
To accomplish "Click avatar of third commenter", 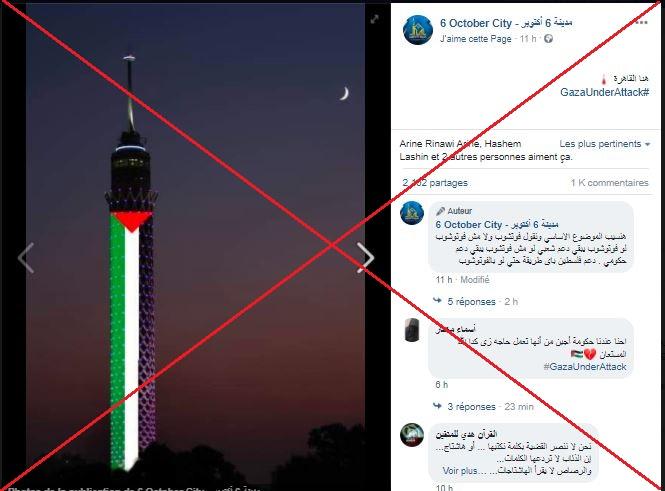I will pos(412,435).
